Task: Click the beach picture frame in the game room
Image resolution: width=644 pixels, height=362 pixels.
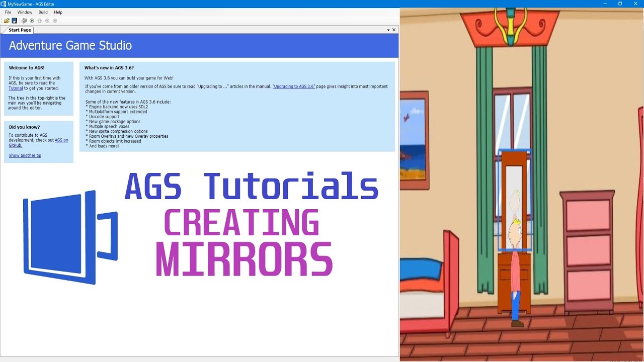Action: [415, 140]
